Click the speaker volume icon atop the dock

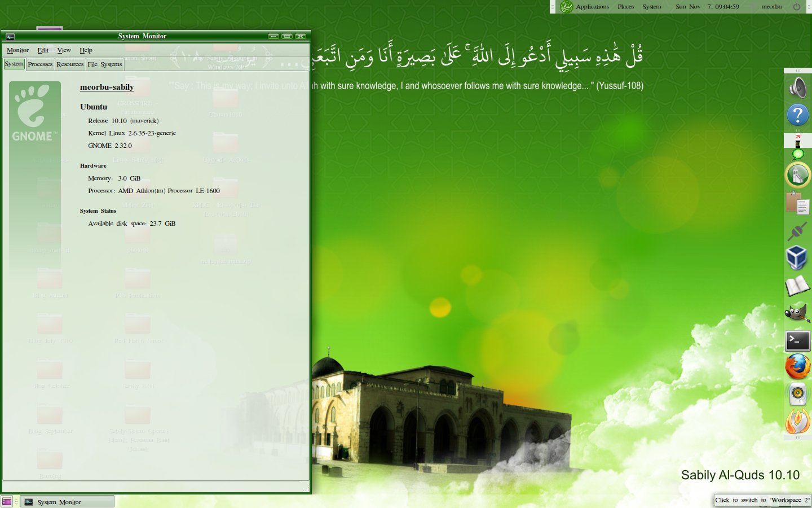pos(797,87)
